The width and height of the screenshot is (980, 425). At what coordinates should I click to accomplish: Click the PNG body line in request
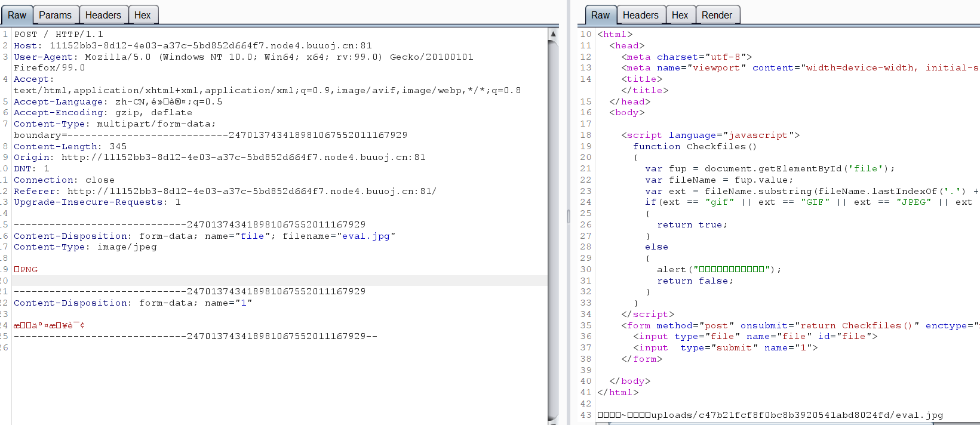tap(26, 269)
